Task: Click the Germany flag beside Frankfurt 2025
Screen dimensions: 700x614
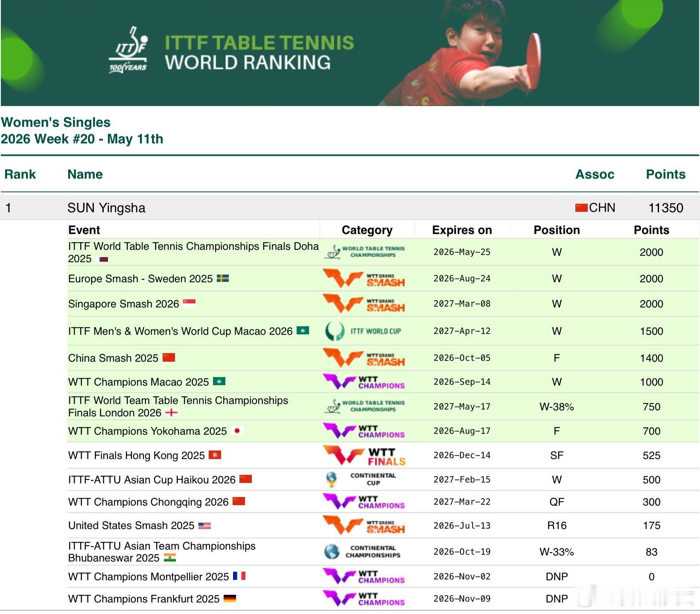Action: [230, 599]
